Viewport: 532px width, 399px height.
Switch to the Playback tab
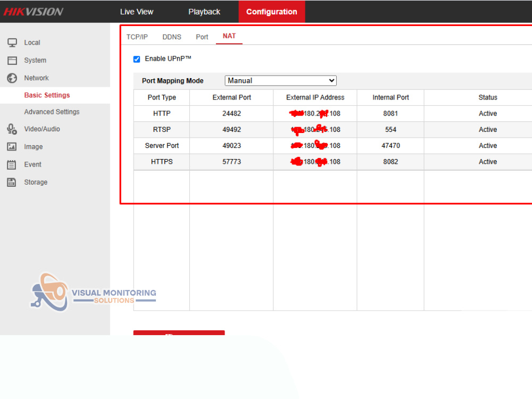pos(204,12)
